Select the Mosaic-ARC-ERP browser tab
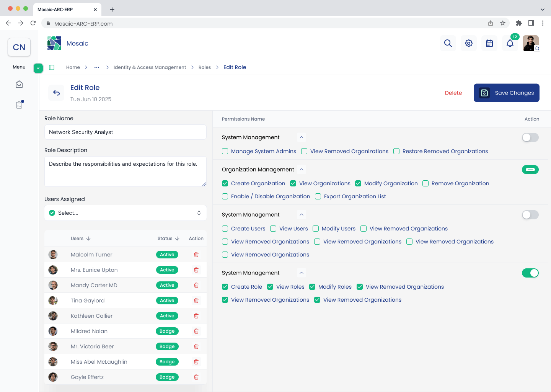 [67, 10]
